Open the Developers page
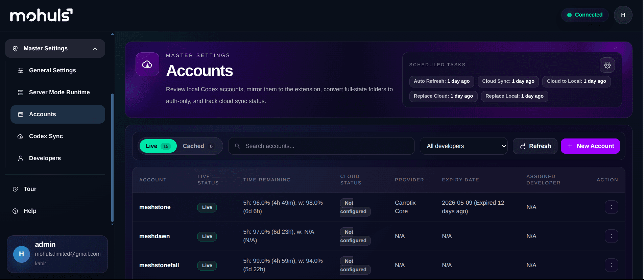The height and width of the screenshot is (280, 644). [58, 158]
